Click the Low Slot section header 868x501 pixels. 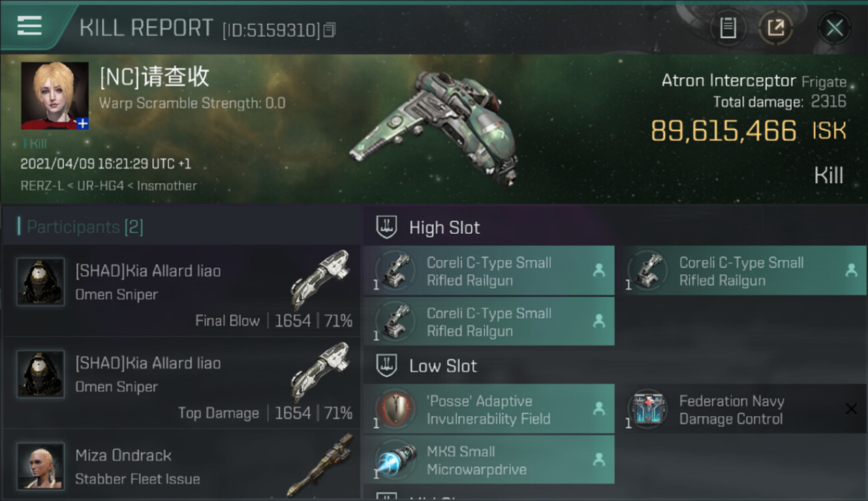(443, 366)
